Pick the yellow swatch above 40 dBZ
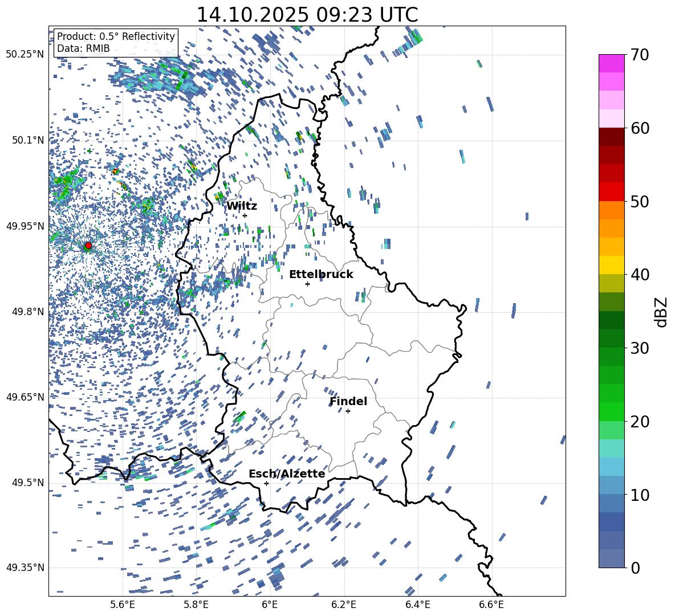 pos(611,265)
